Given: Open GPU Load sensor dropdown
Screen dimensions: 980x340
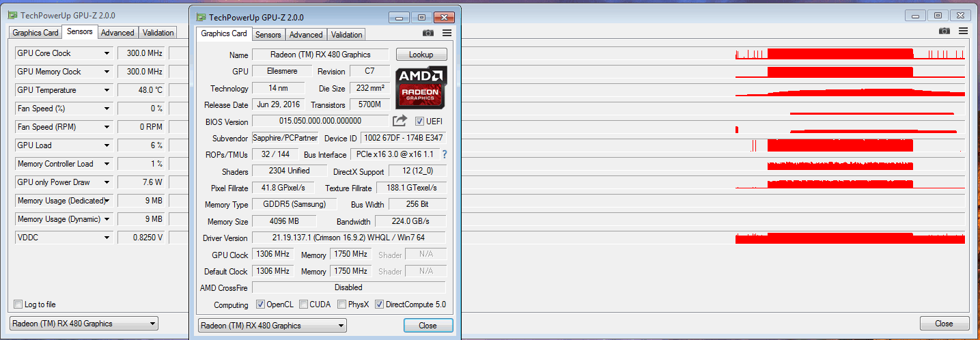Looking at the screenshot, I should click(x=107, y=145).
